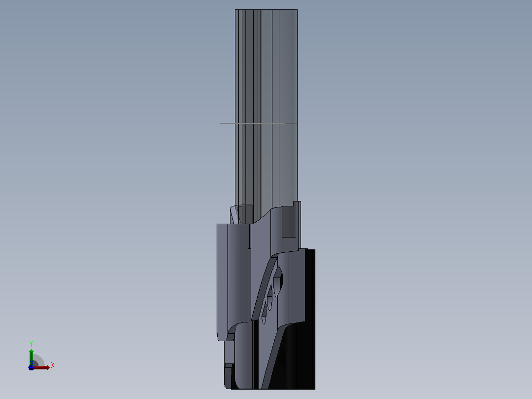The height and width of the screenshot is (399, 532).
Task: Click the blue Z axis origin of the triad
Action: point(31,367)
